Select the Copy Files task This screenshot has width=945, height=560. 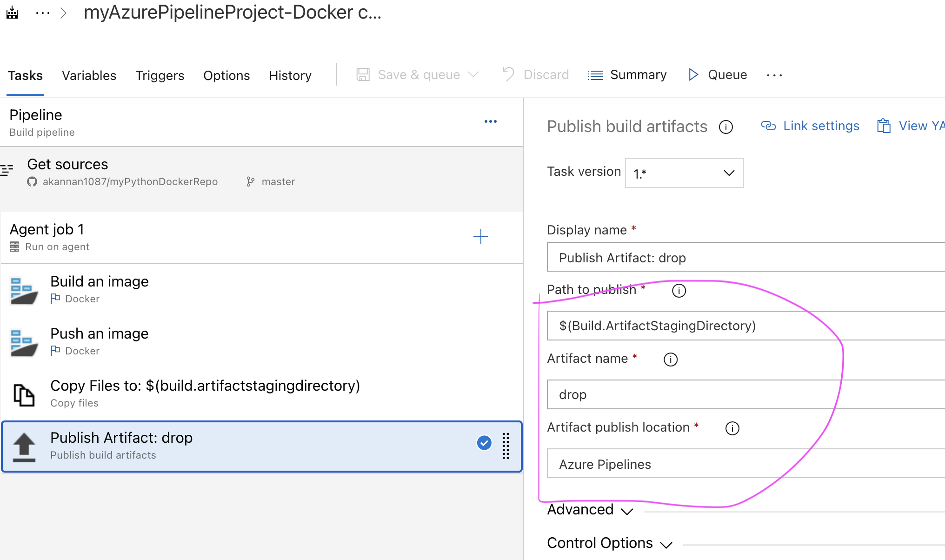point(205,393)
